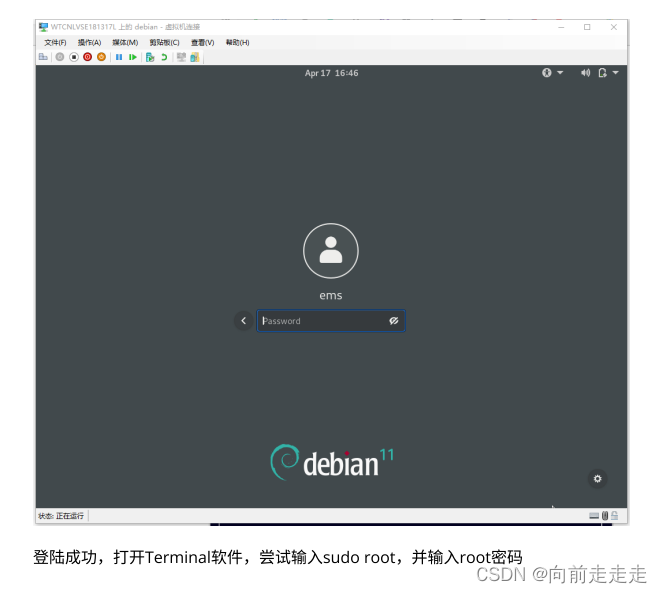Open the 剪贴板(C) menu
This screenshot has width=662, height=593.
coord(165,43)
